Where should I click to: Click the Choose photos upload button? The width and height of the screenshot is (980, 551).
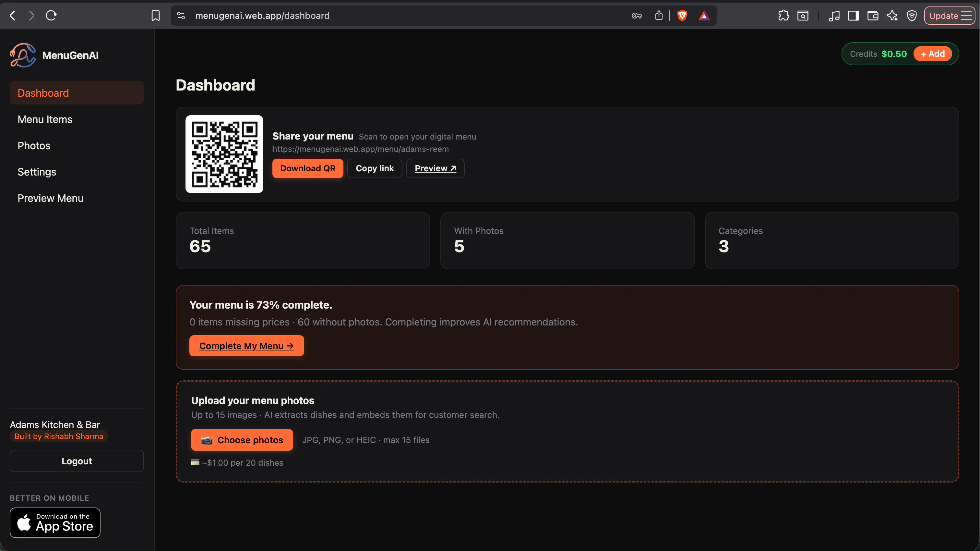click(242, 440)
